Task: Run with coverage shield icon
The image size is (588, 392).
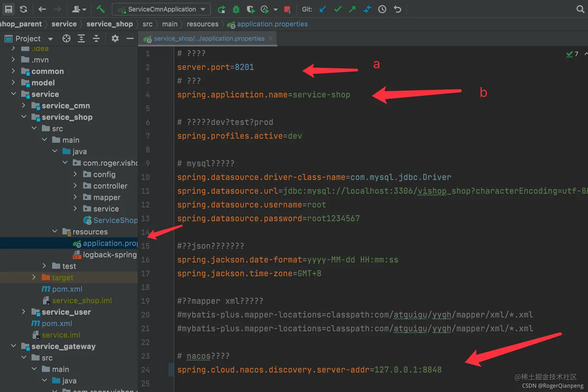Action: tap(250, 9)
